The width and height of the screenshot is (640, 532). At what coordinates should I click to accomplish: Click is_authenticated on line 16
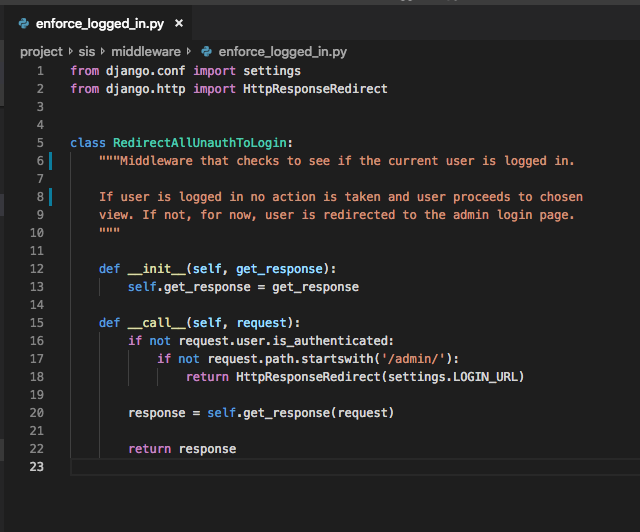tap(330, 341)
